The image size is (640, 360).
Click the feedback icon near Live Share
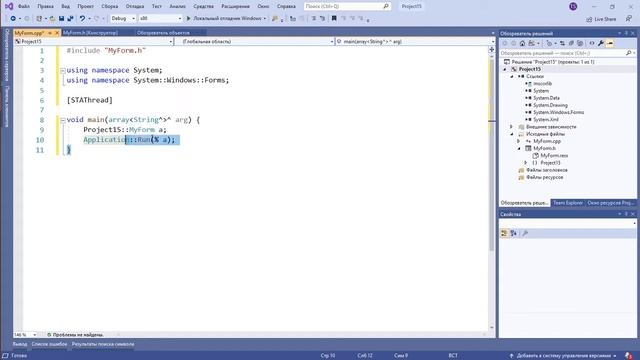(629, 19)
